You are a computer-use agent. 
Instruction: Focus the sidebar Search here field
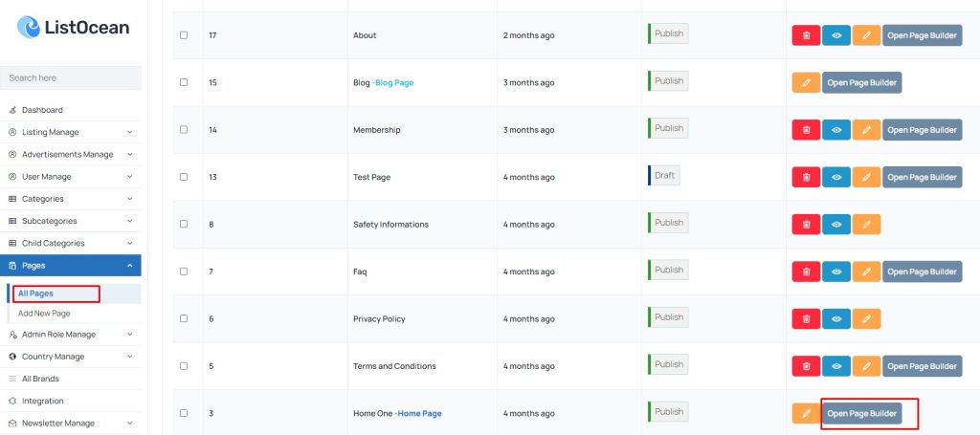click(71, 78)
